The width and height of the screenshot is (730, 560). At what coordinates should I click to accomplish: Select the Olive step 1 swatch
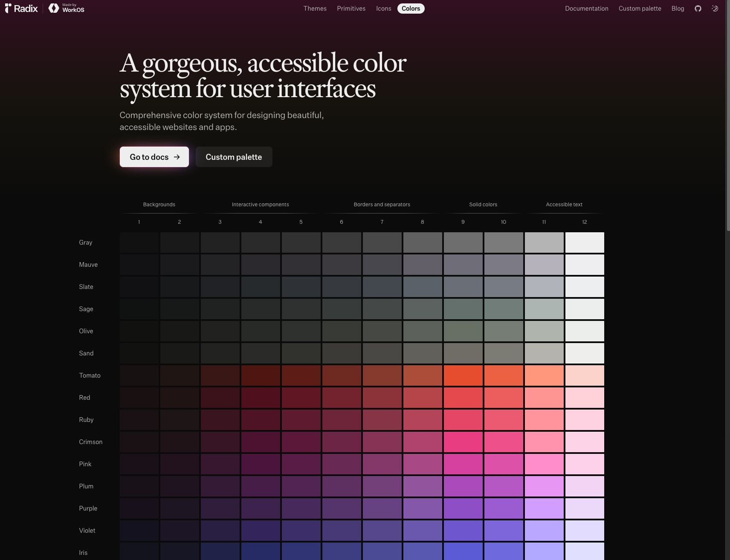[139, 331]
